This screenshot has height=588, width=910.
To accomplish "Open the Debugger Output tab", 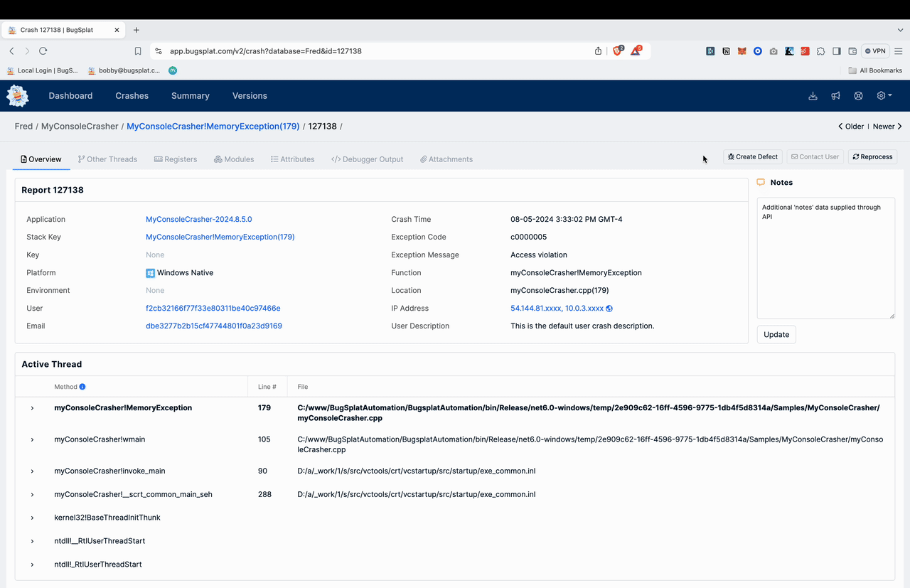I will point(367,159).
